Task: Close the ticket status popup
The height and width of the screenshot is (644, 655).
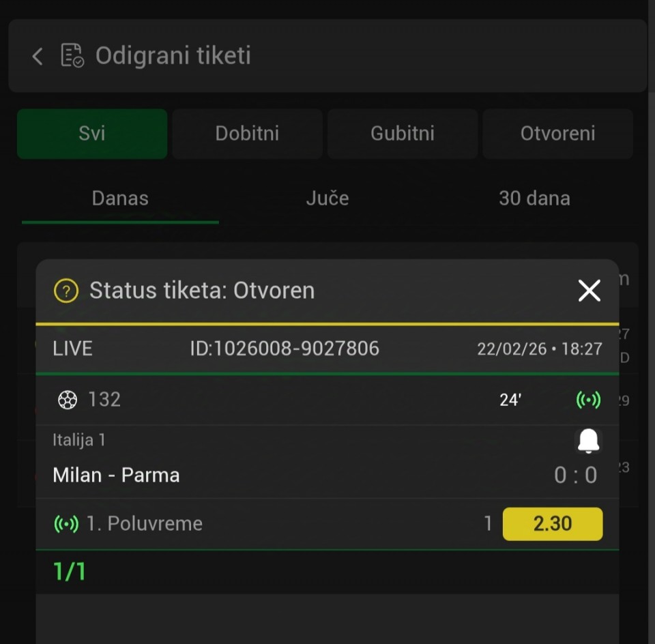Action: tap(589, 291)
